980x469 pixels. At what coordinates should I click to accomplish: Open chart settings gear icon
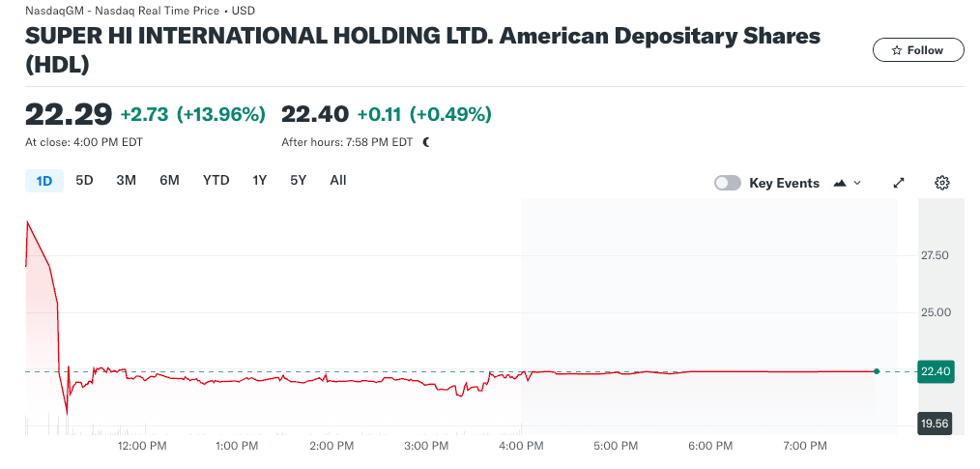(x=942, y=183)
